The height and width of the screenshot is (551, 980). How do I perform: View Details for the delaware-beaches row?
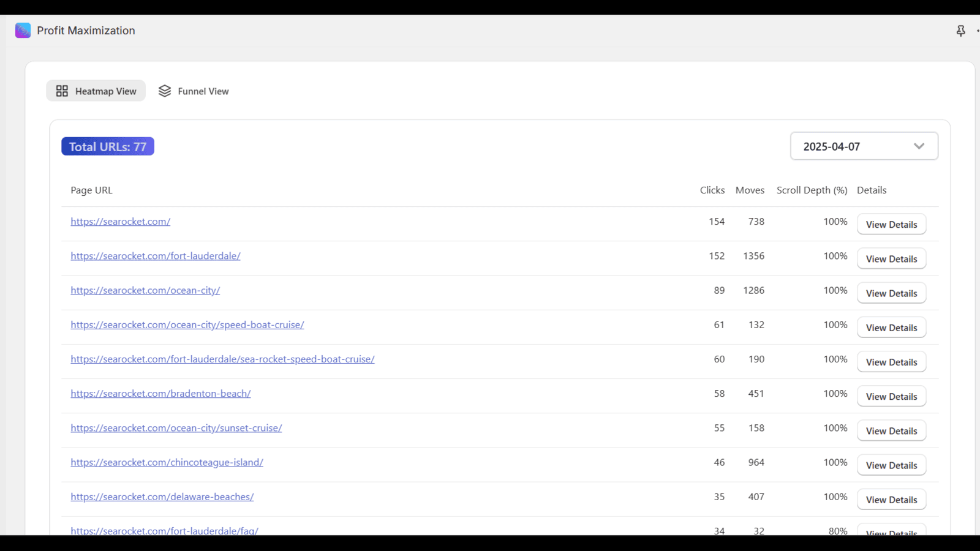point(891,500)
